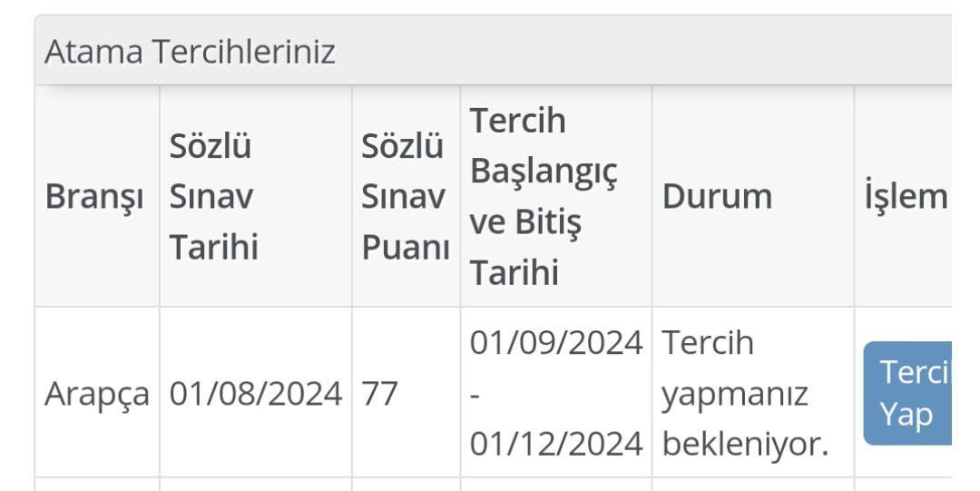Screen dimensions: 980x491
Task: Select the Branşı column header
Action: 94,197
